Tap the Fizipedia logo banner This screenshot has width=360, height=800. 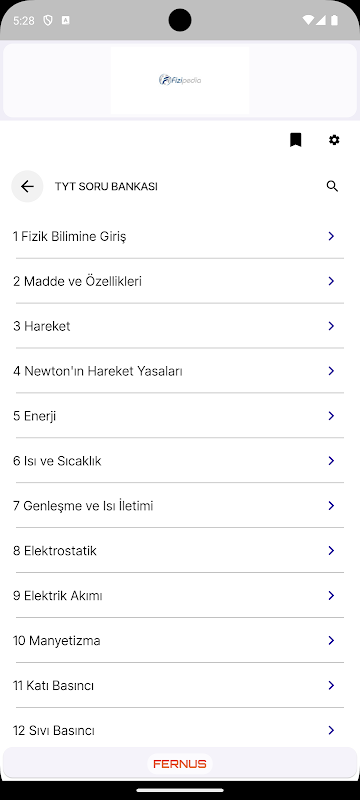pos(180,80)
